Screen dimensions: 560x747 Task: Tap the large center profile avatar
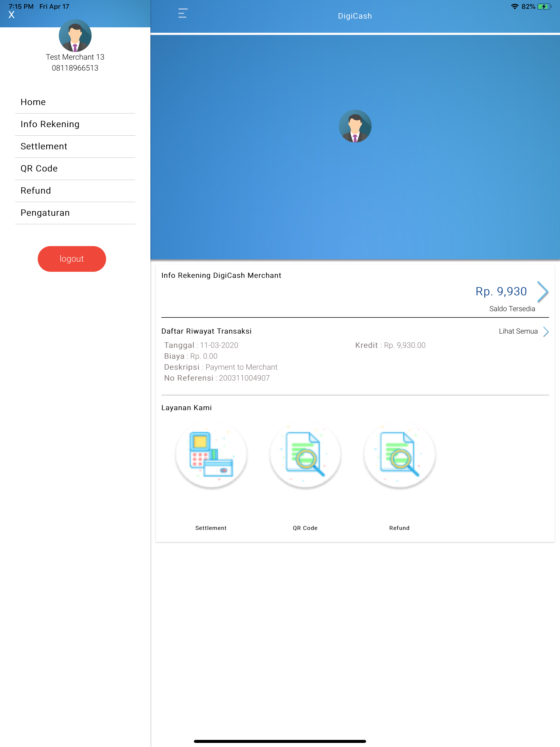coord(355,126)
